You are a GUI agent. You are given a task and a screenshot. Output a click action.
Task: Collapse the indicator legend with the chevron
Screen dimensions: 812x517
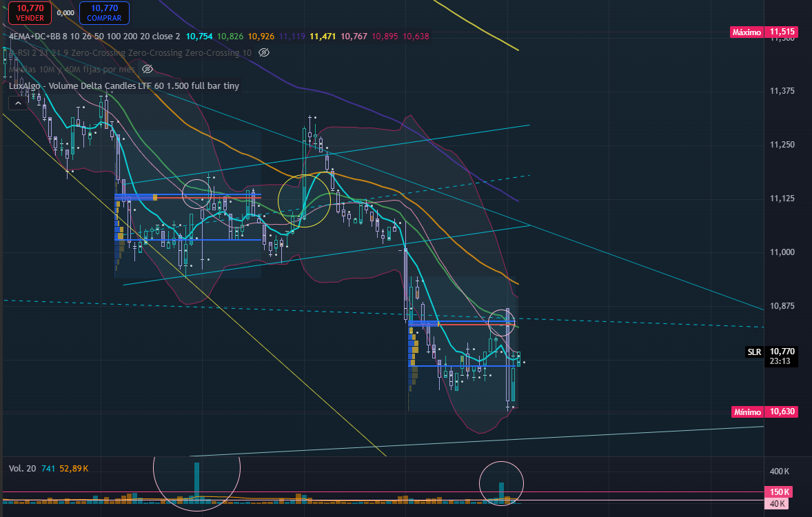(18, 103)
